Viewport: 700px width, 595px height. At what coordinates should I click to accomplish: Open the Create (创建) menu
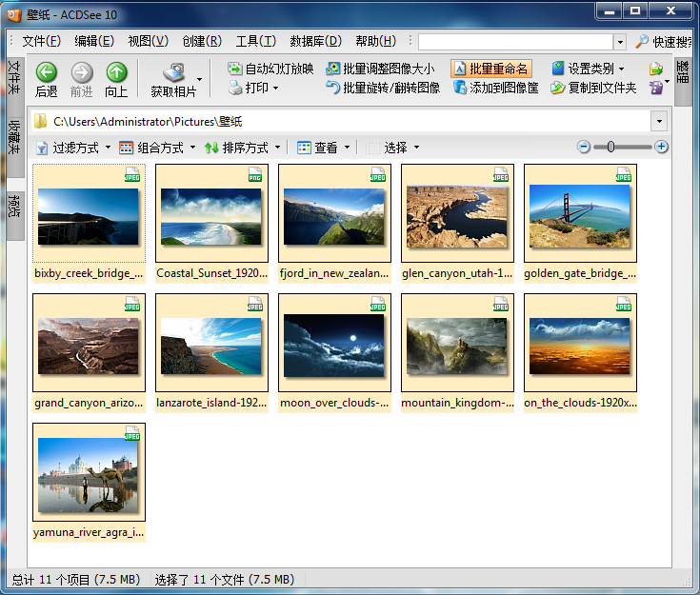[x=202, y=42]
